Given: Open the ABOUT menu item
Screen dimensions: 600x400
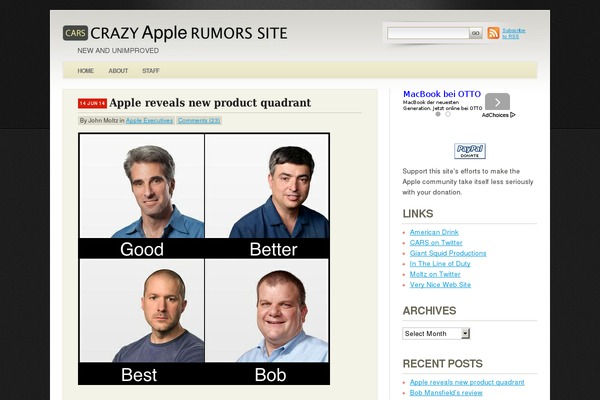Looking at the screenshot, I should 118,71.
